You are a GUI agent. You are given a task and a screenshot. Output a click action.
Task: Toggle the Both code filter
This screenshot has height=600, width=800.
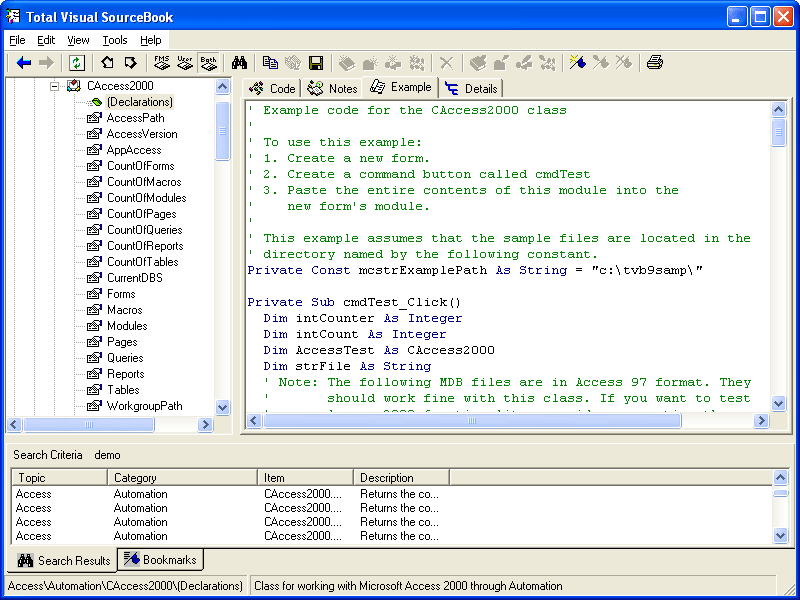point(208,62)
